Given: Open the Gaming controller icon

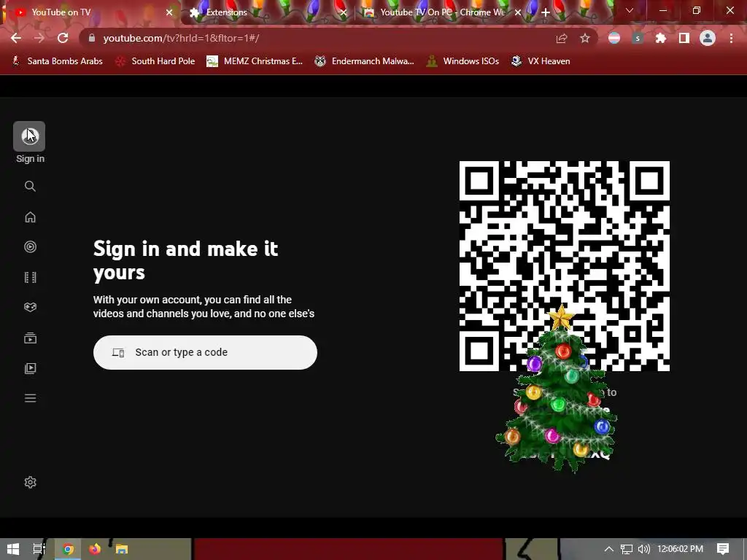Looking at the screenshot, I should click(30, 307).
